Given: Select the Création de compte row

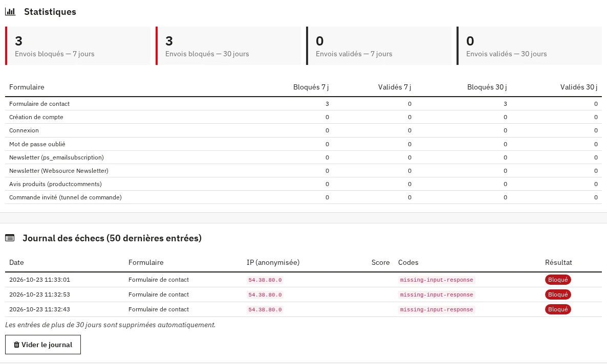Looking at the screenshot, I should tap(303, 117).
